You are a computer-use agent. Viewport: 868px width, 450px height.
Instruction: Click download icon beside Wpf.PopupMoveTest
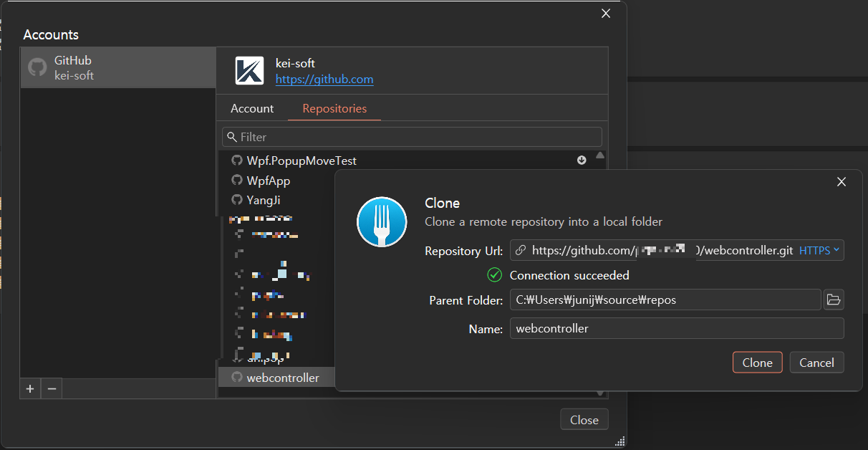coord(582,161)
